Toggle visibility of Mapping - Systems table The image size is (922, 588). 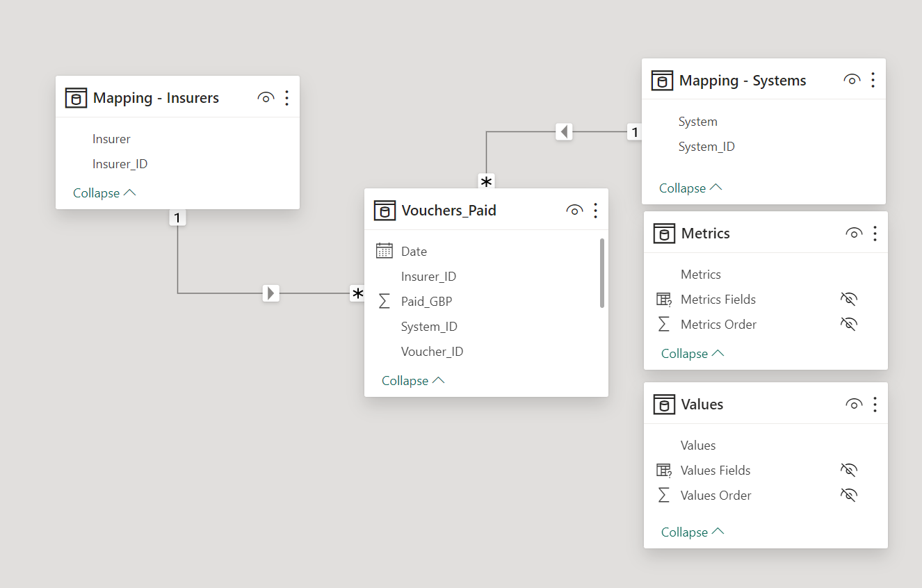point(852,81)
